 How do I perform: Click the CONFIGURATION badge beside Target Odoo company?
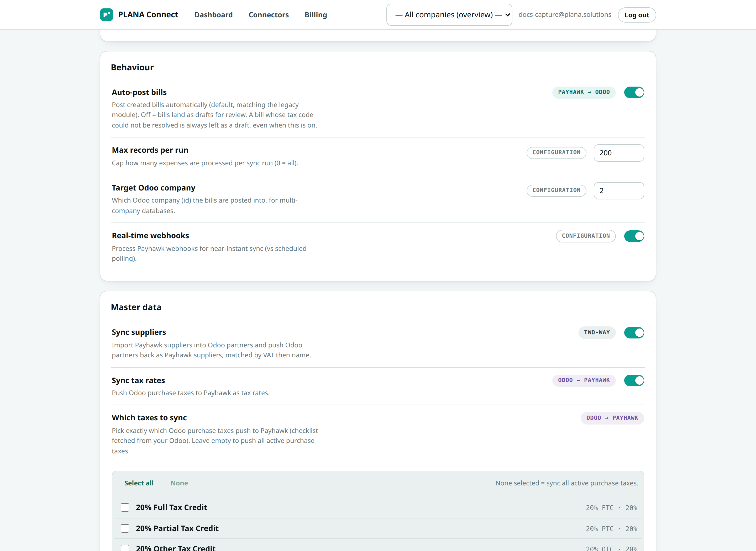point(556,190)
